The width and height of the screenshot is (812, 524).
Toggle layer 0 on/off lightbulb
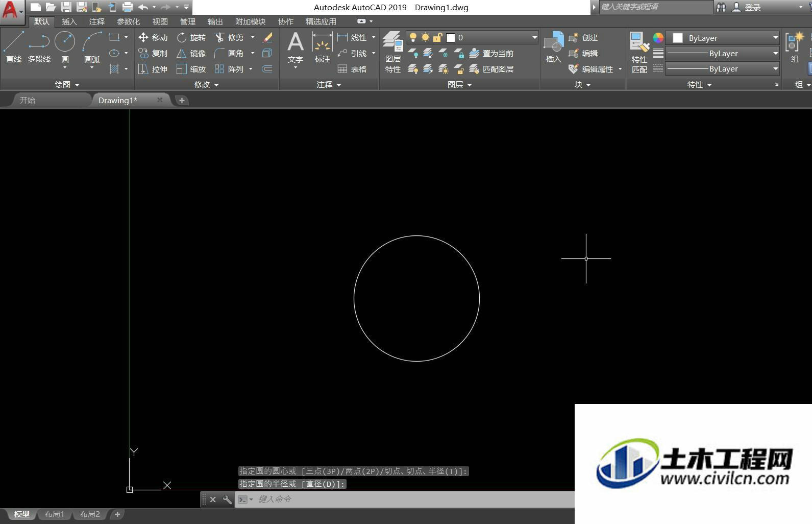[x=413, y=37]
